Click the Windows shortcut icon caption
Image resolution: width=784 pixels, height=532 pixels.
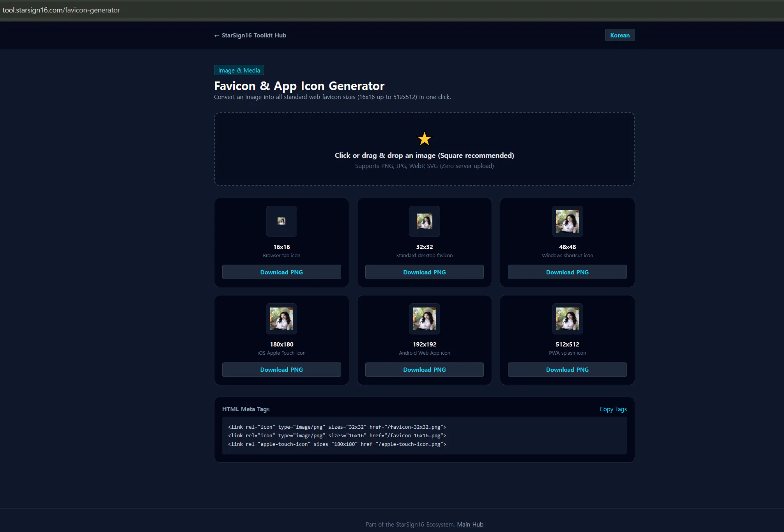567,255
